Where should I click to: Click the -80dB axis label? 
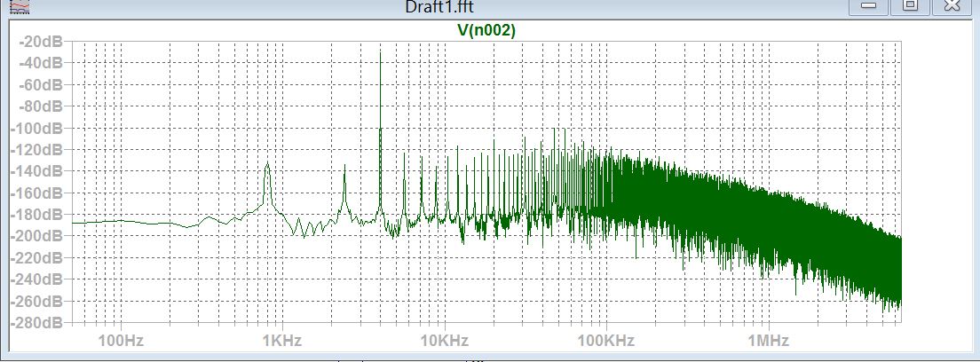tap(41, 106)
